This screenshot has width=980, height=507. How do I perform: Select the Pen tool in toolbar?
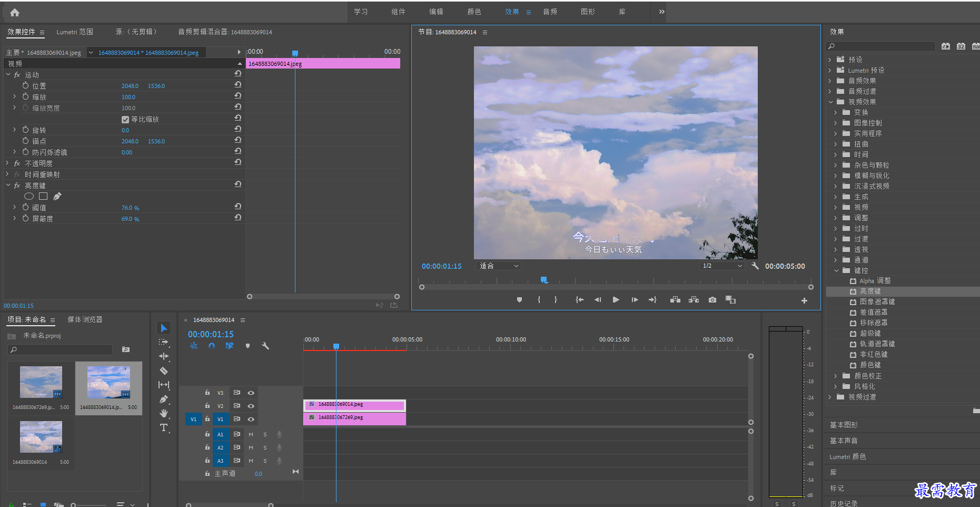(164, 399)
